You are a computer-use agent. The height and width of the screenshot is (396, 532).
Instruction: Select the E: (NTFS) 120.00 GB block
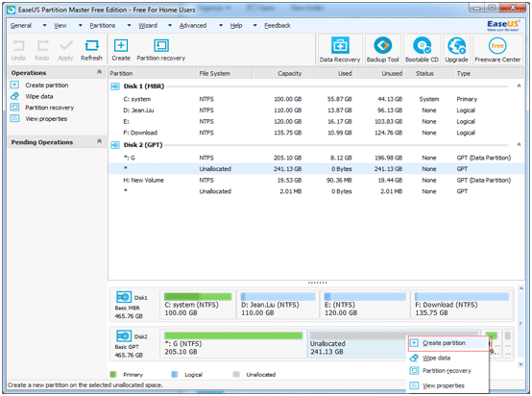pos(365,305)
